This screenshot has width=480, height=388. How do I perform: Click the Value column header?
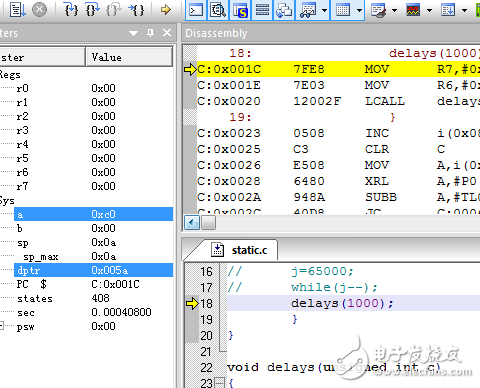129,57
